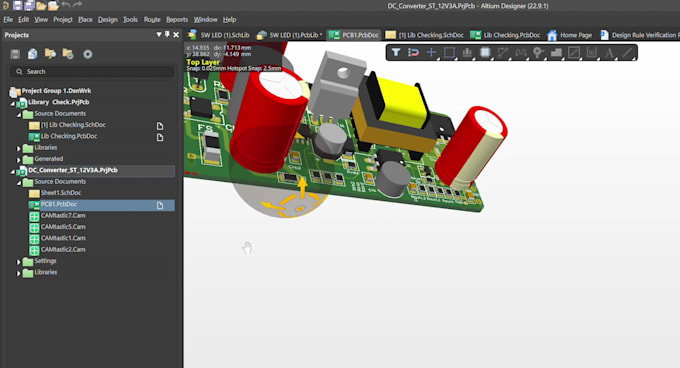Viewport: 680px width, 368px height.
Task: Open the Project menu
Action: tap(63, 20)
